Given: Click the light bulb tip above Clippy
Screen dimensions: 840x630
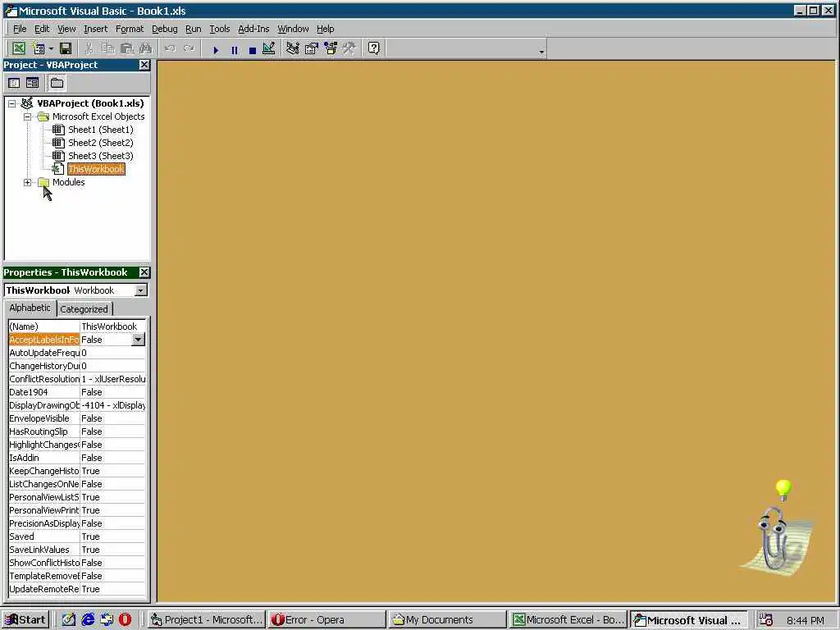Looking at the screenshot, I should click(783, 490).
